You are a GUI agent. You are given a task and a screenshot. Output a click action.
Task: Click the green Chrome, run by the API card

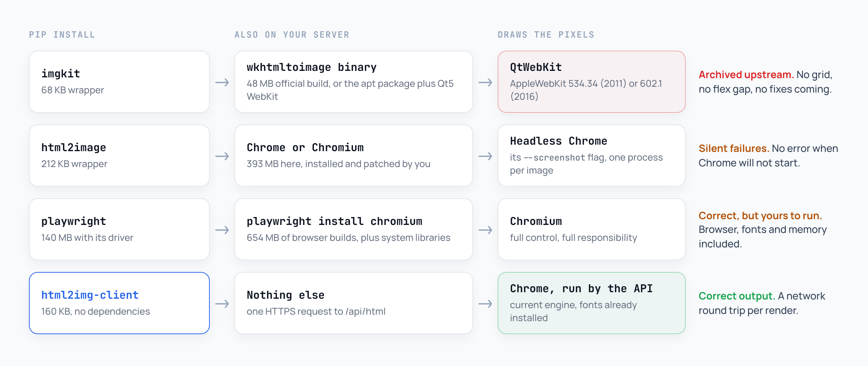click(x=592, y=303)
